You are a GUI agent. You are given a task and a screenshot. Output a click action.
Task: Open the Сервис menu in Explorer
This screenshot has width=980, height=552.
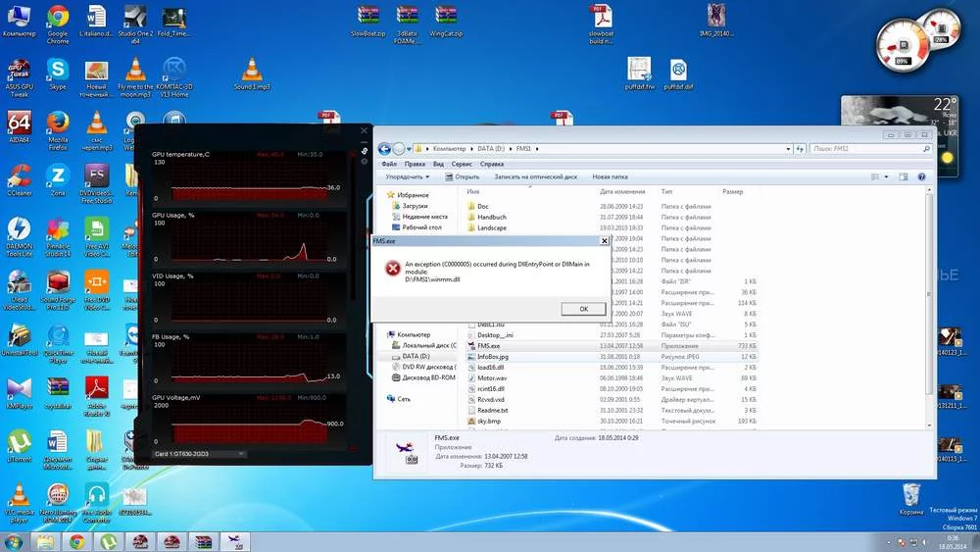[464, 164]
